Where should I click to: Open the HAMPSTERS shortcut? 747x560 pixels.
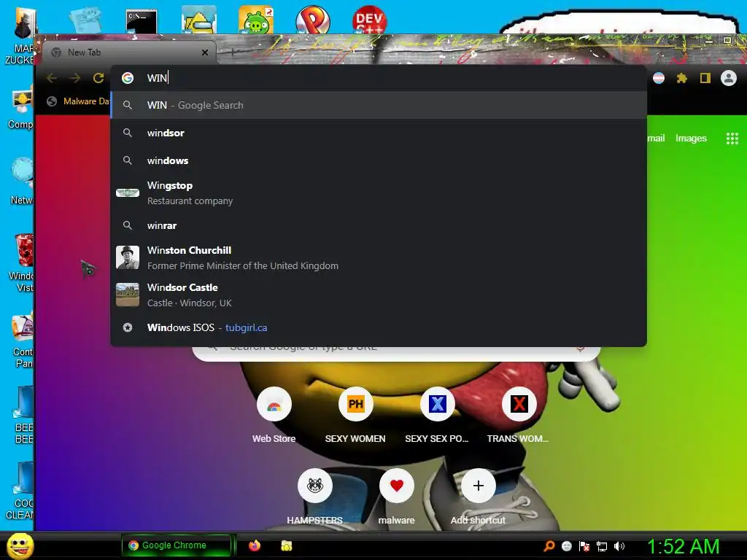[315, 486]
